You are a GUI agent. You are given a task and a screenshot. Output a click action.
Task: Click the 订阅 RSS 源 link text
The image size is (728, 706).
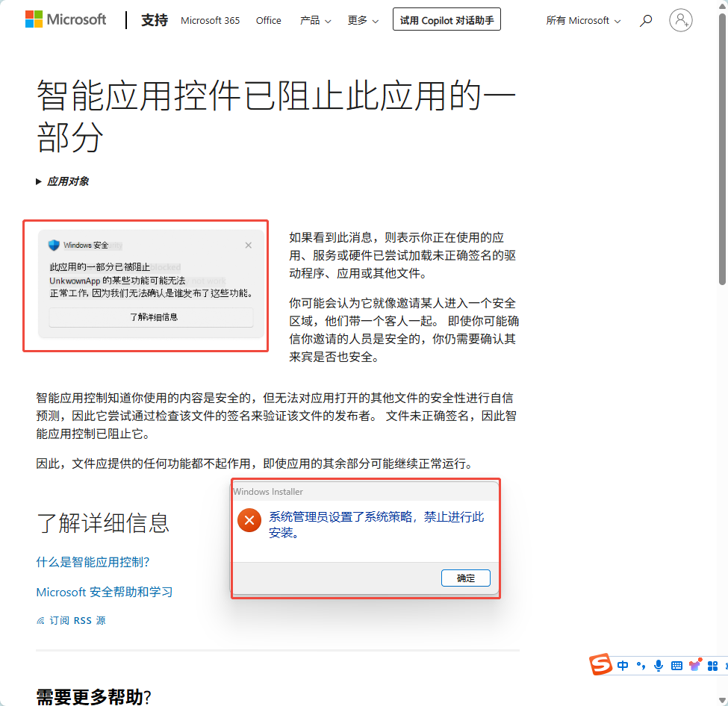[78, 621]
